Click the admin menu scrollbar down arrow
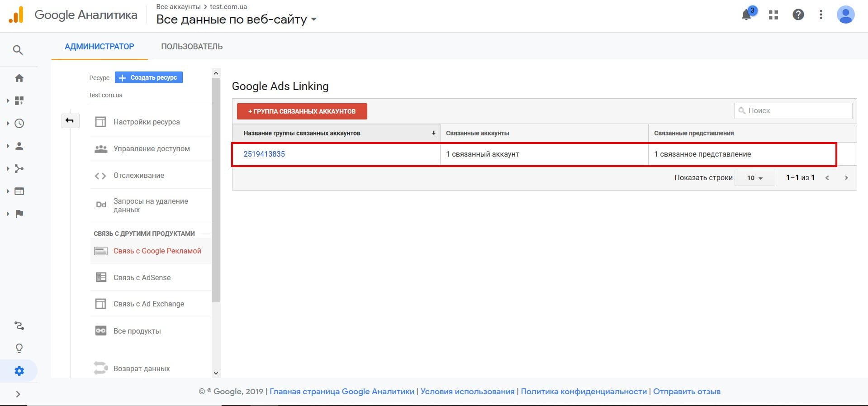The image size is (868, 406). [216, 373]
